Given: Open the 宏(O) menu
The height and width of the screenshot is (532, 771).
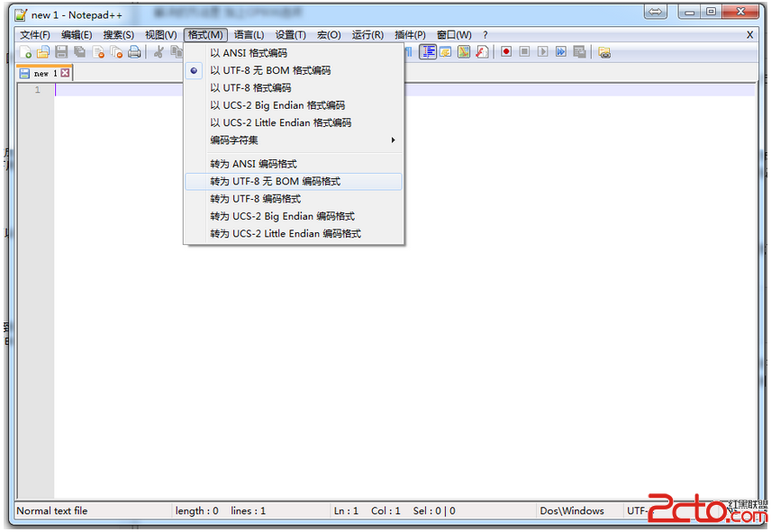Looking at the screenshot, I should pos(329,35).
